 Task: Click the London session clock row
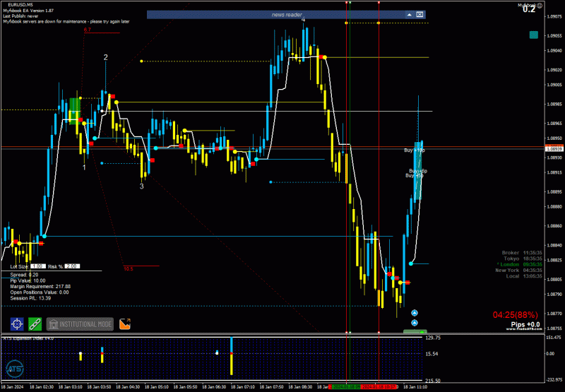[519, 264]
